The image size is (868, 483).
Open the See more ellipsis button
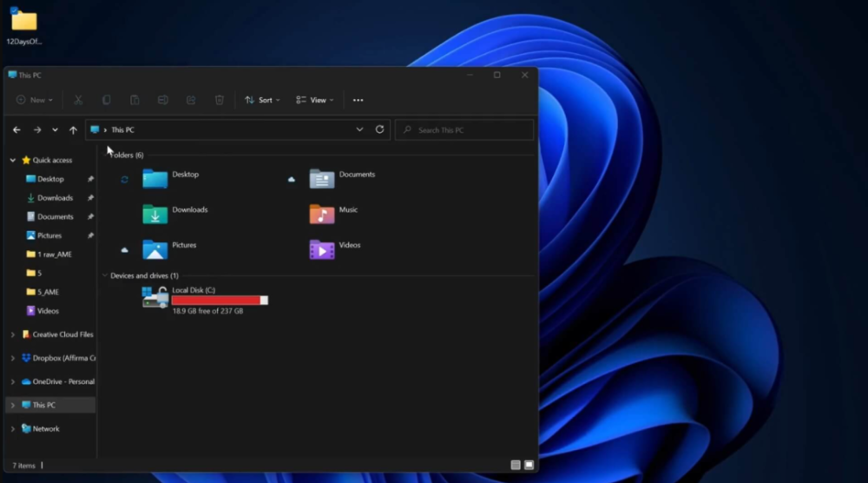point(358,100)
